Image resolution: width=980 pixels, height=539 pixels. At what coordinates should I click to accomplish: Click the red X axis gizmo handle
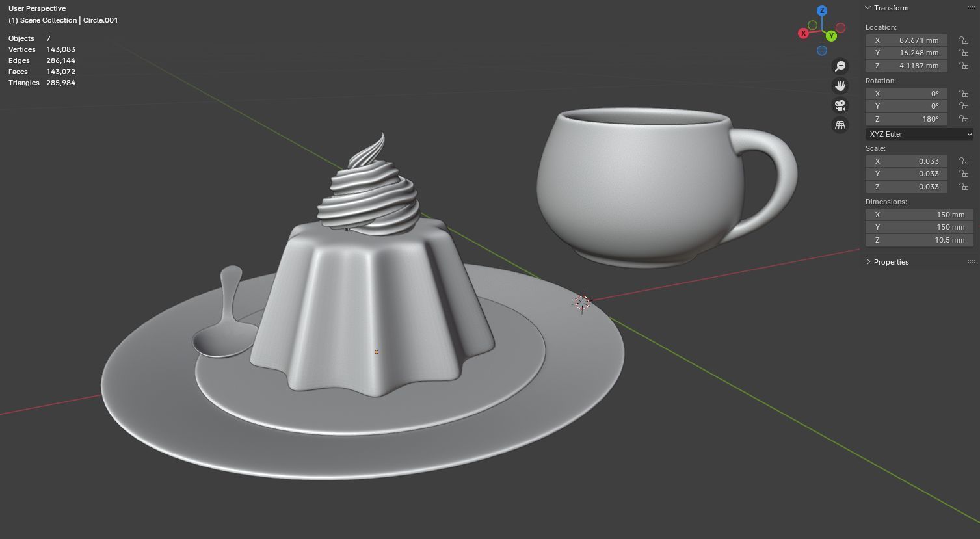(x=804, y=33)
